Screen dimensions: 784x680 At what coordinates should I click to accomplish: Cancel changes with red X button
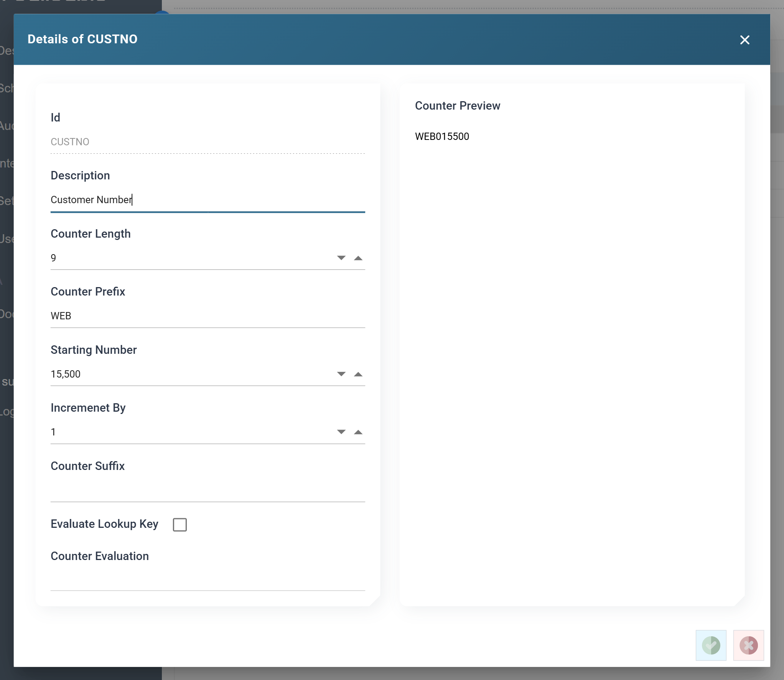[748, 645]
